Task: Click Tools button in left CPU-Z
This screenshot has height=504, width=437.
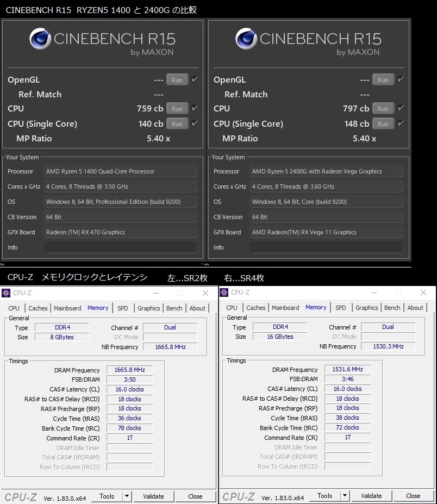Action: coord(107,496)
